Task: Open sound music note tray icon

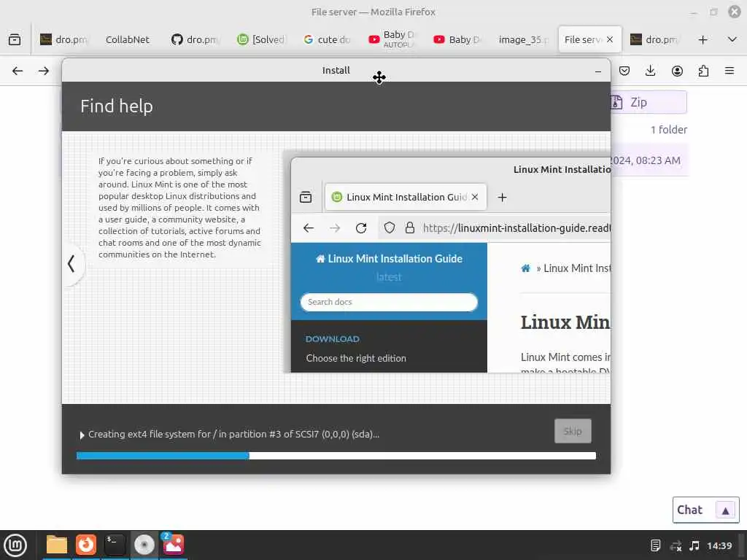Action: pyautogui.click(x=694, y=545)
